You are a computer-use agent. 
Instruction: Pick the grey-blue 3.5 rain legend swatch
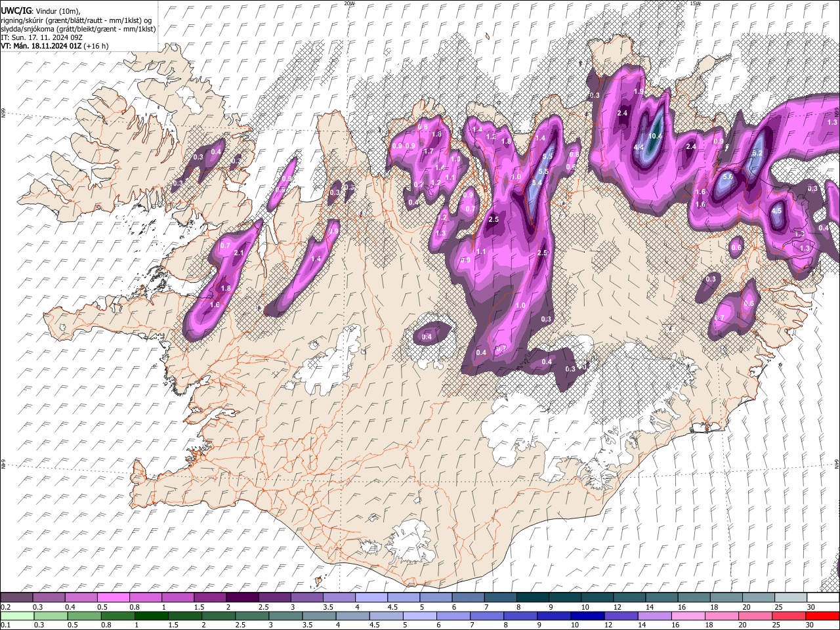318,616
